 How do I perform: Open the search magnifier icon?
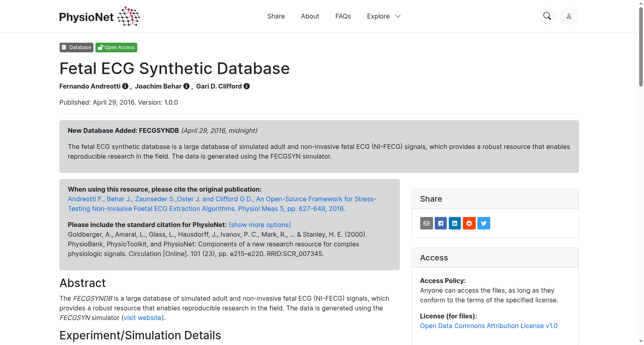click(x=547, y=16)
